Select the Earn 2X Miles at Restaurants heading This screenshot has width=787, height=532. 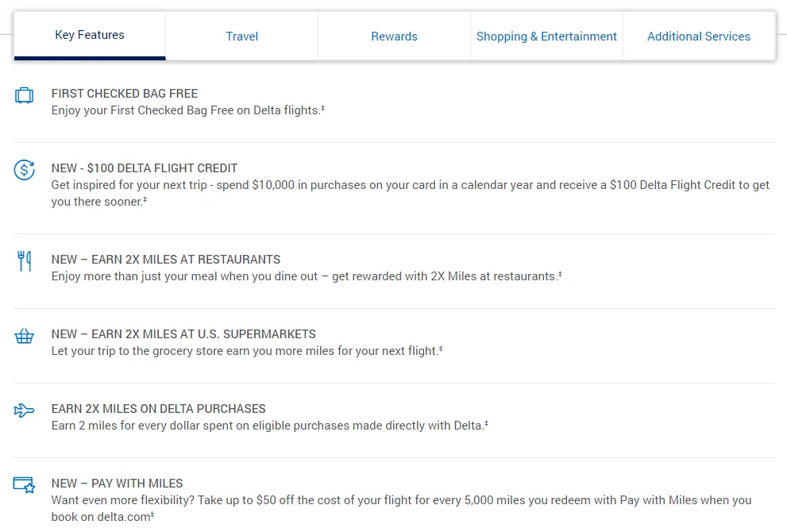pyautogui.click(x=166, y=260)
